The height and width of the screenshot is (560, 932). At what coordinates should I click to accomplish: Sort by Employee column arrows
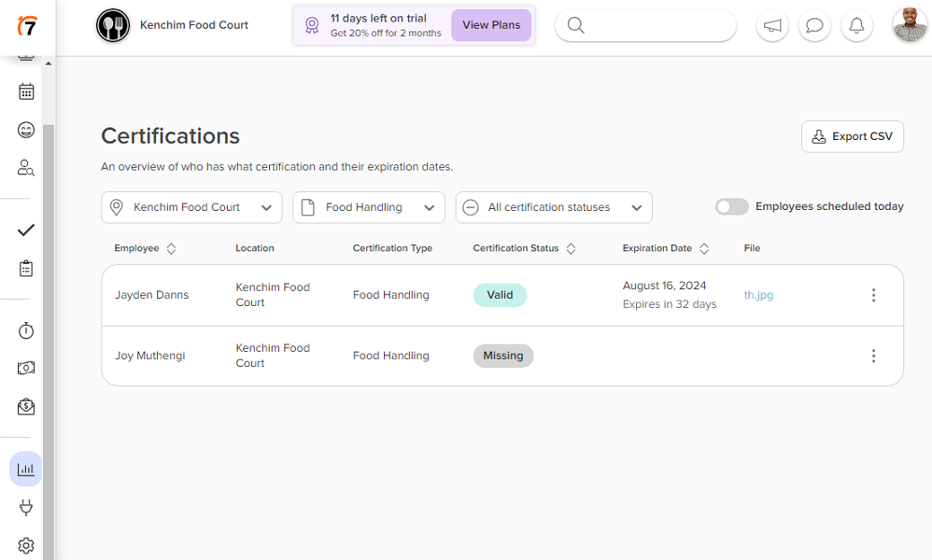point(171,249)
